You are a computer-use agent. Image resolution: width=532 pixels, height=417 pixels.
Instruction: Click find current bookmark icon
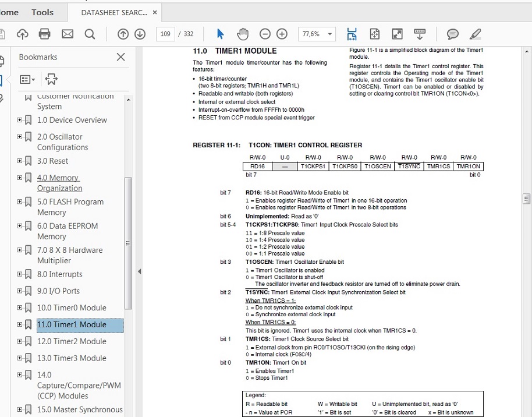pos(51,79)
